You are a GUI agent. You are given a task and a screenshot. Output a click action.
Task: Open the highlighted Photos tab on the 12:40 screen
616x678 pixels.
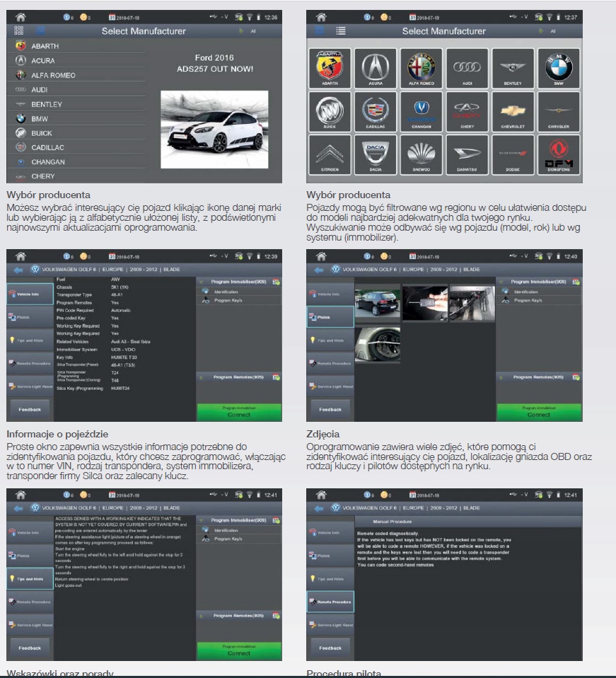click(x=330, y=317)
